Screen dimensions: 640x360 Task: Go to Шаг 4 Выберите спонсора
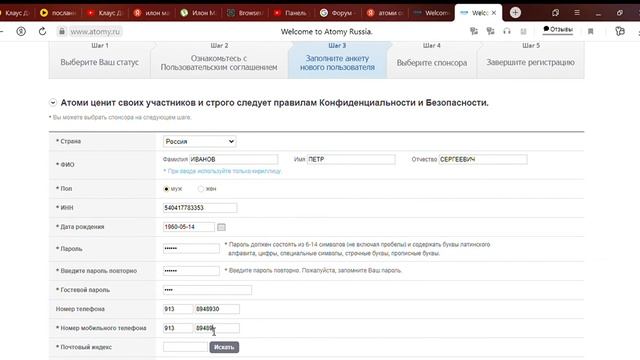tap(432, 59)
